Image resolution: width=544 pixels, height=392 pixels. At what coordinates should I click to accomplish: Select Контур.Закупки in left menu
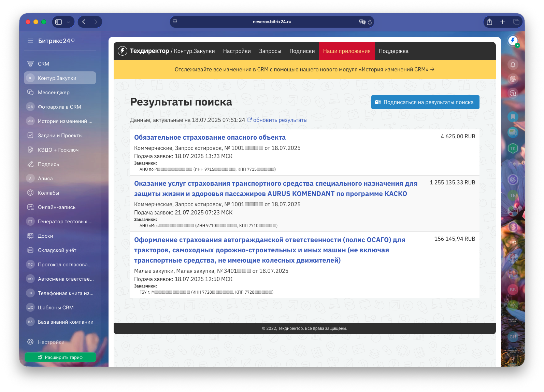(60, 78)
